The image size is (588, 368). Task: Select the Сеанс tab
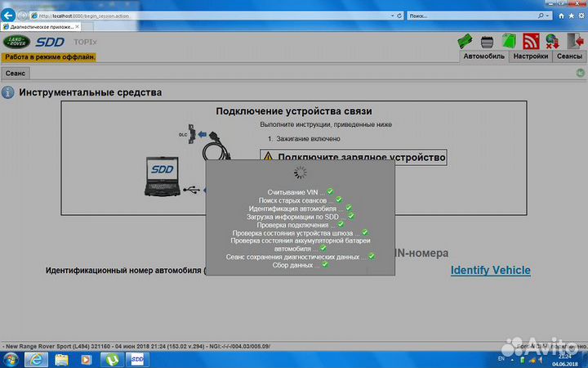pos(16,74)
